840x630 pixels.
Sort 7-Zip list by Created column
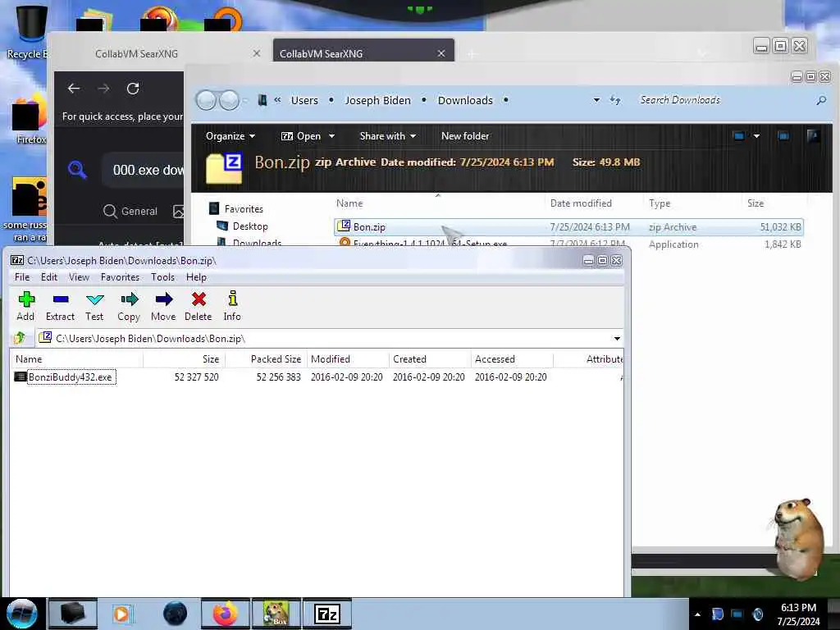[430, 359]
